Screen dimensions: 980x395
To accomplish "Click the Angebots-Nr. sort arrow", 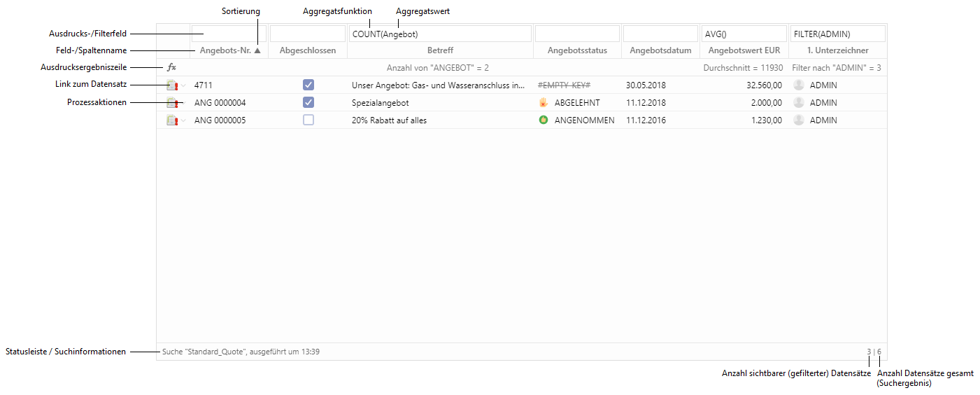I will click(257, 50).
